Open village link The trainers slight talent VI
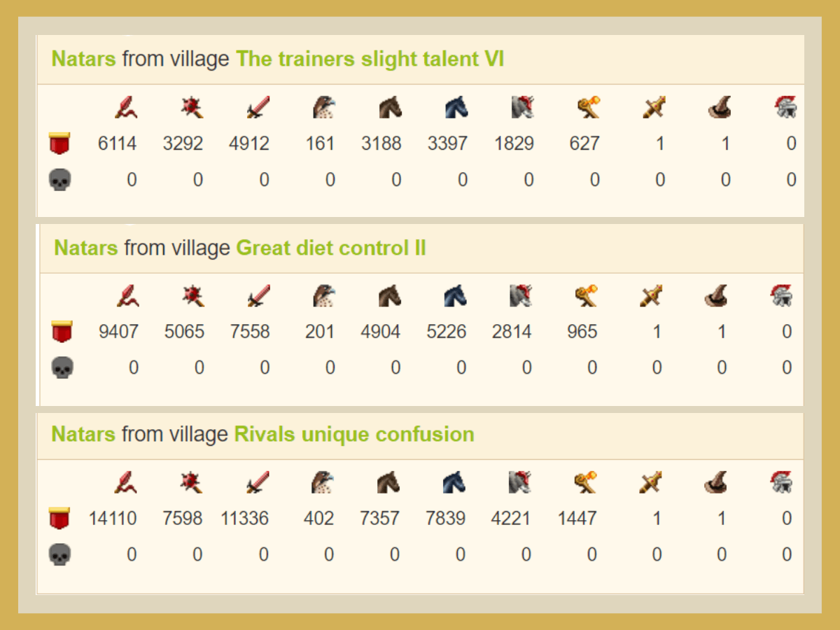Viewport: 840px width, 630px height. 370,59
